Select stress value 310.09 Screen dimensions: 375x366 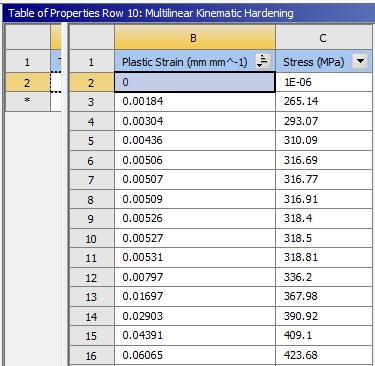[x=324, y=140]
